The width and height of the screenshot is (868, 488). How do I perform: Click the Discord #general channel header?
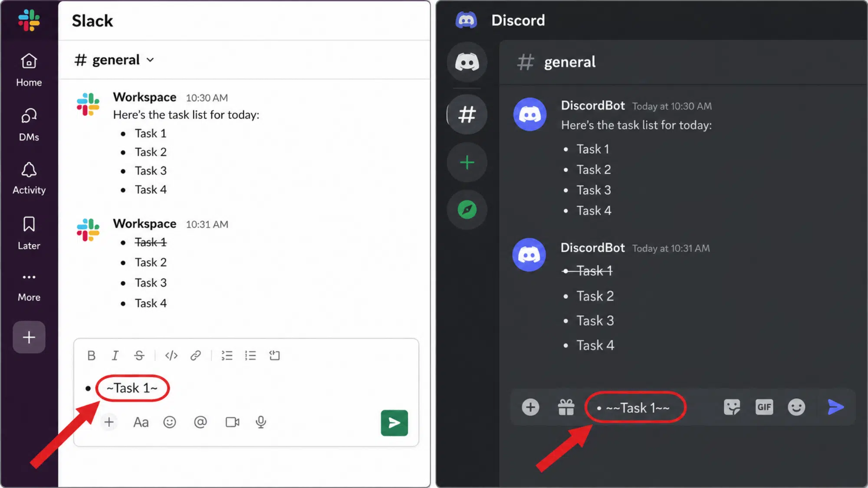pos(557,62)
